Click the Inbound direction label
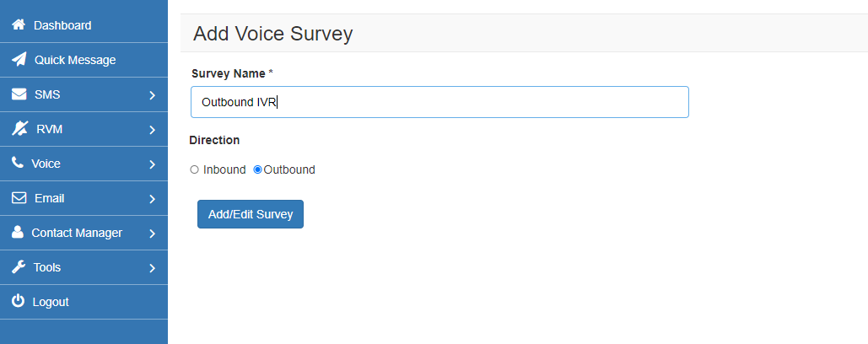 click(x=224, y=169)
